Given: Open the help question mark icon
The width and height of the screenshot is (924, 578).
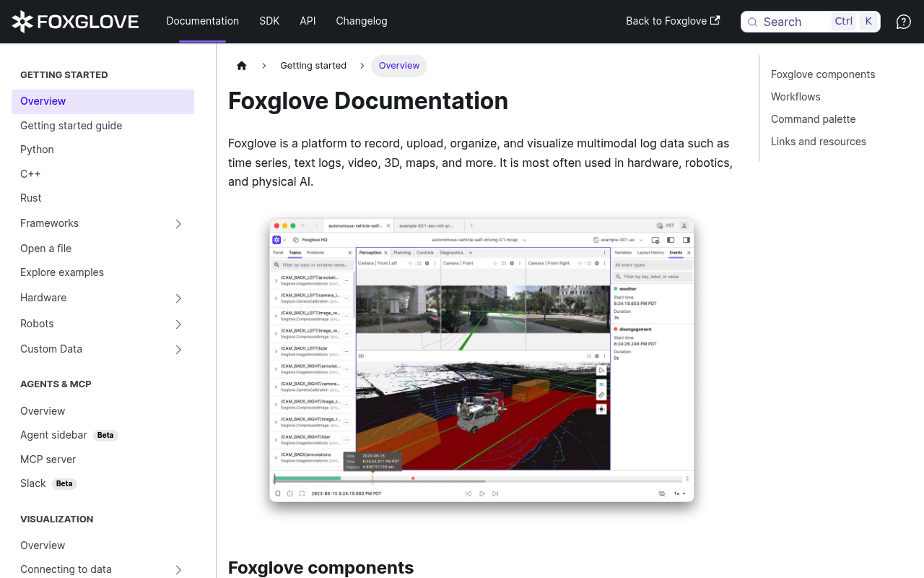Looking at the screenshot, I should coord(903,22).
